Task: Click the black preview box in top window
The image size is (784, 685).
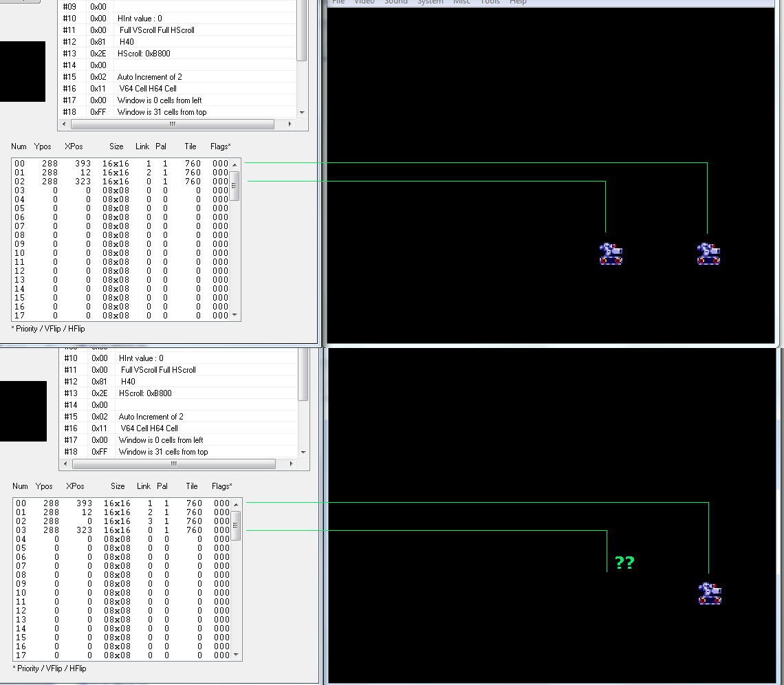Action: (x=23, y=72)
